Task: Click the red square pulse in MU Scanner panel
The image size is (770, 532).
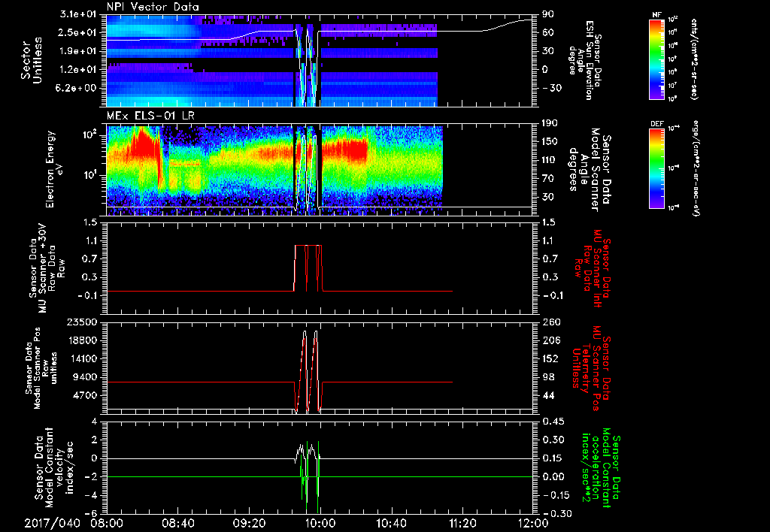Action: pos(308,268)
